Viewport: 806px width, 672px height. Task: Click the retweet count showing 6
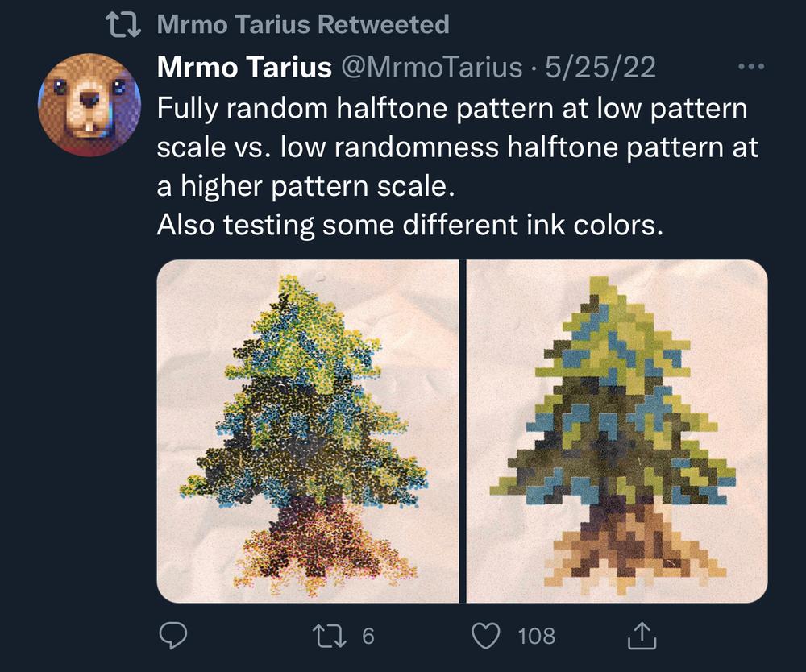point(368,636)
